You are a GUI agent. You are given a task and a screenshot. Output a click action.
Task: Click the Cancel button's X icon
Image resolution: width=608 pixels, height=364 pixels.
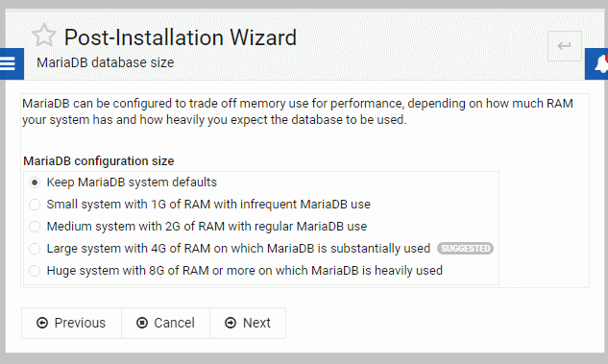(142, 323)
